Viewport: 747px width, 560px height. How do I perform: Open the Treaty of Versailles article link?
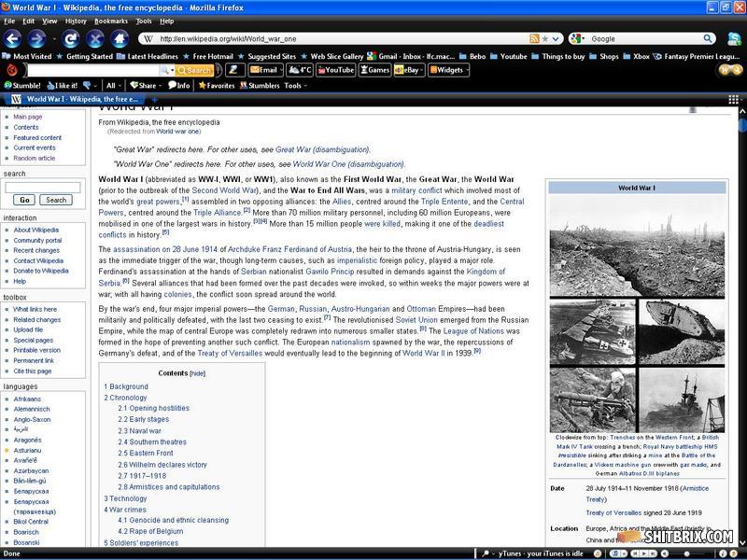pyautogui.click(x=230, y=354)
